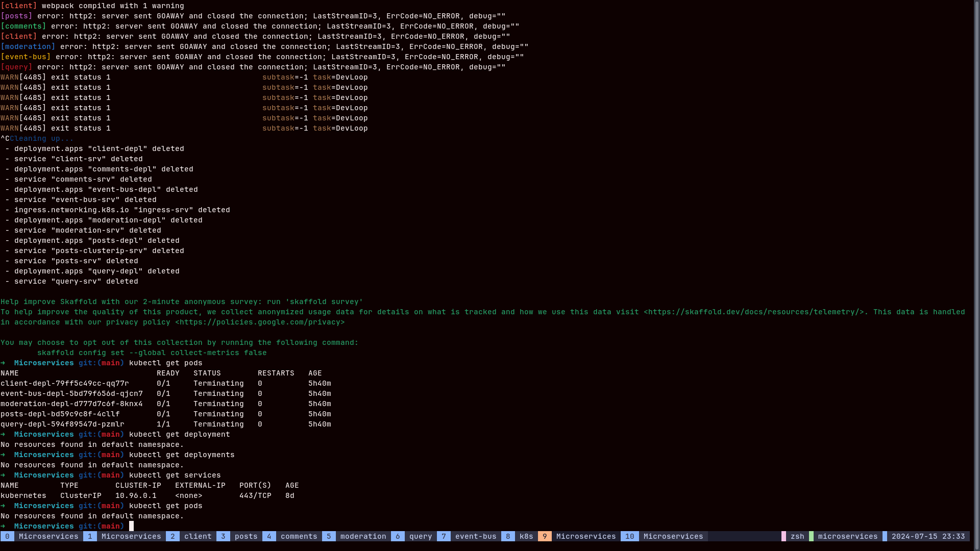Image resolution: width=980 pixels, height=551 pixels.
Task: Open the Google privacy policy URL
Action: click(260, 322)
